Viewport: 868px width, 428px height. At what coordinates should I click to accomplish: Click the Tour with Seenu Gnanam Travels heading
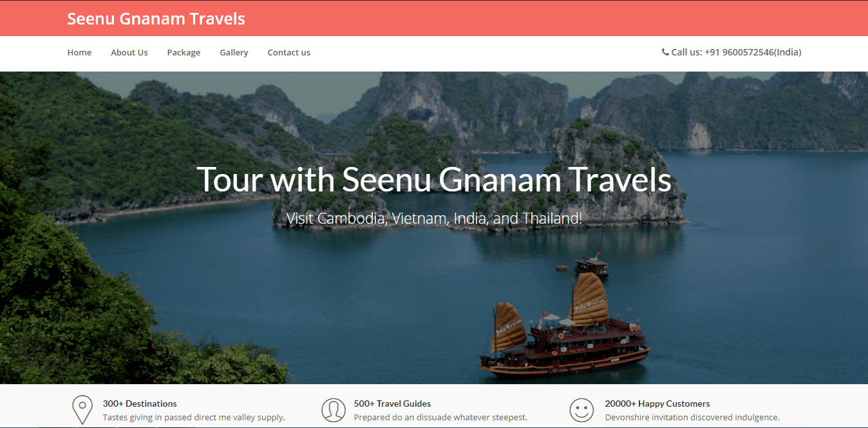point(434,179)
